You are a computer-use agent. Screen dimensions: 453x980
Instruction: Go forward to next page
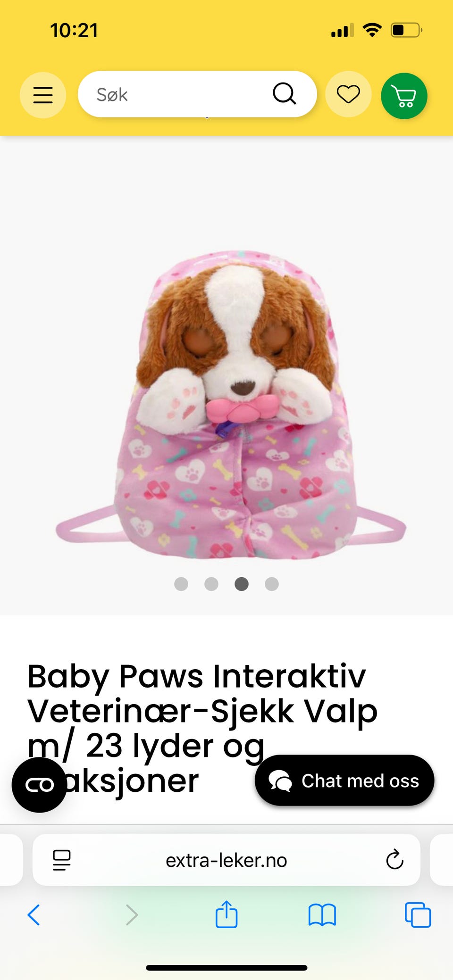pyautogui.click(x=132, y=915)
